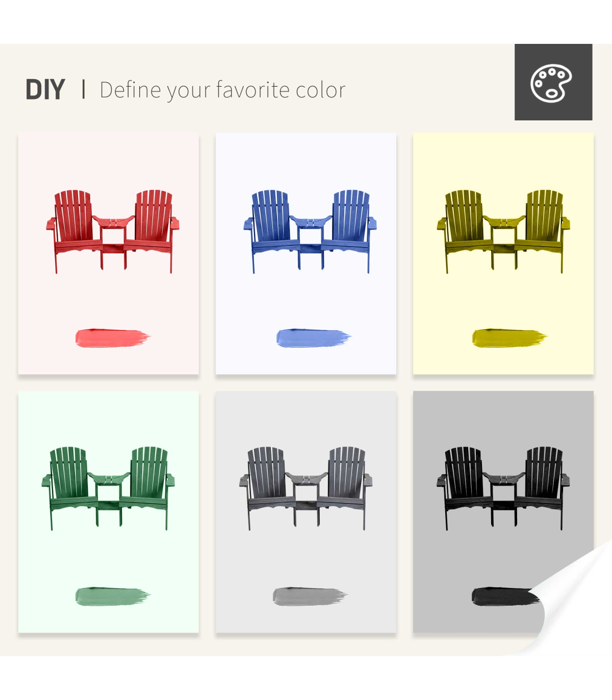
Task: Select the black Adirondack chair set
Action: click(503, 489)
